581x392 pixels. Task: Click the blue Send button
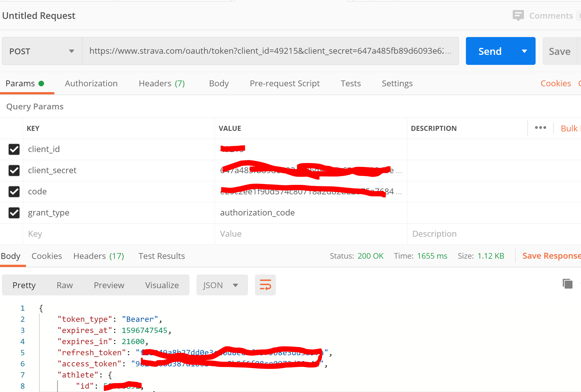[490, 51]
